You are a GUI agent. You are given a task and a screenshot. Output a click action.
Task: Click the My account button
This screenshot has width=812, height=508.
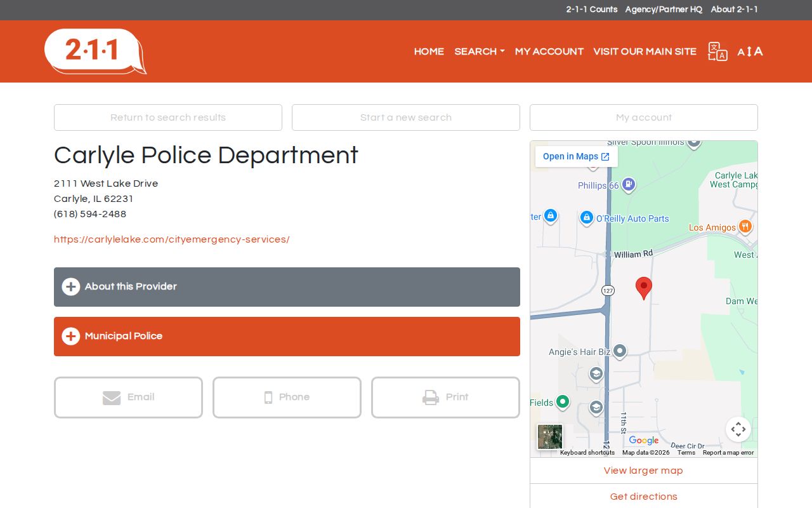coord(644,117)
